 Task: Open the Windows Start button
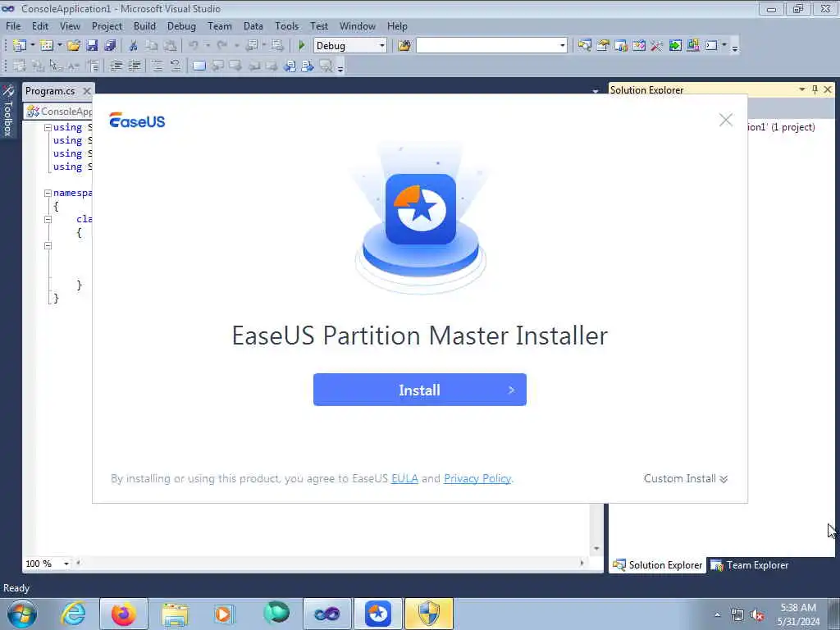[22, 614]
